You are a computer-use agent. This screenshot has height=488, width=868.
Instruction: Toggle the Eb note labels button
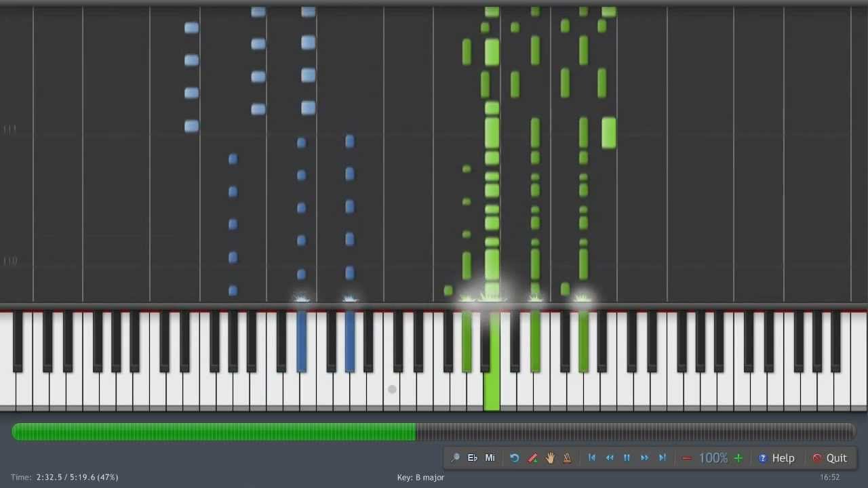point(473,458)
